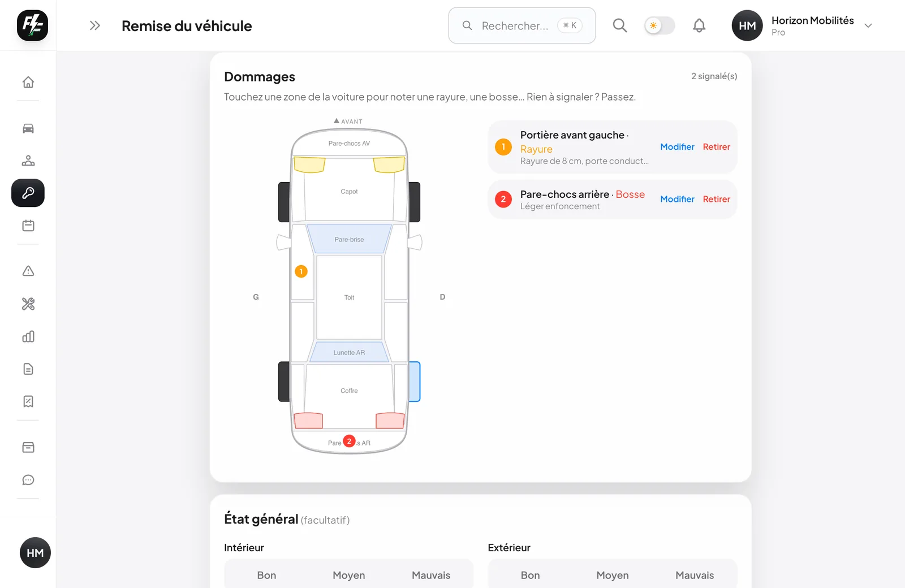Image resolution: width=905 pixels, height=588 pixels.
Task: Set Intérieur condition to Moyen
Action: (x=349, y=575)
